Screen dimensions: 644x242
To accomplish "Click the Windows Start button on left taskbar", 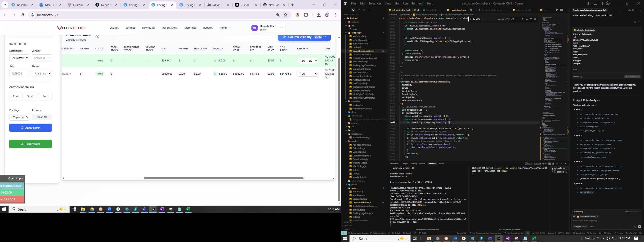I will point(4,209).
